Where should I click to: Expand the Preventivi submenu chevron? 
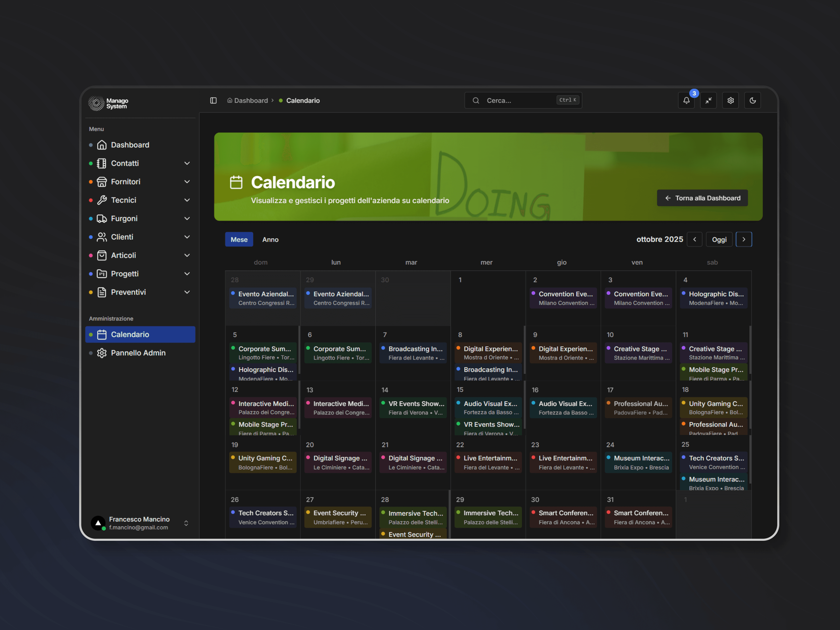pyautogui.click(x=187, y=292)
